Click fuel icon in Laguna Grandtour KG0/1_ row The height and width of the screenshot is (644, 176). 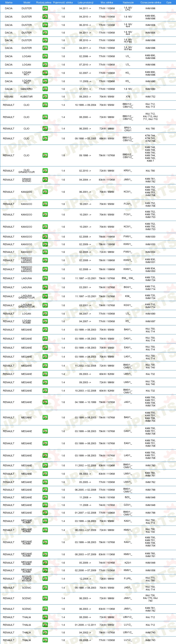coord(45,305)
